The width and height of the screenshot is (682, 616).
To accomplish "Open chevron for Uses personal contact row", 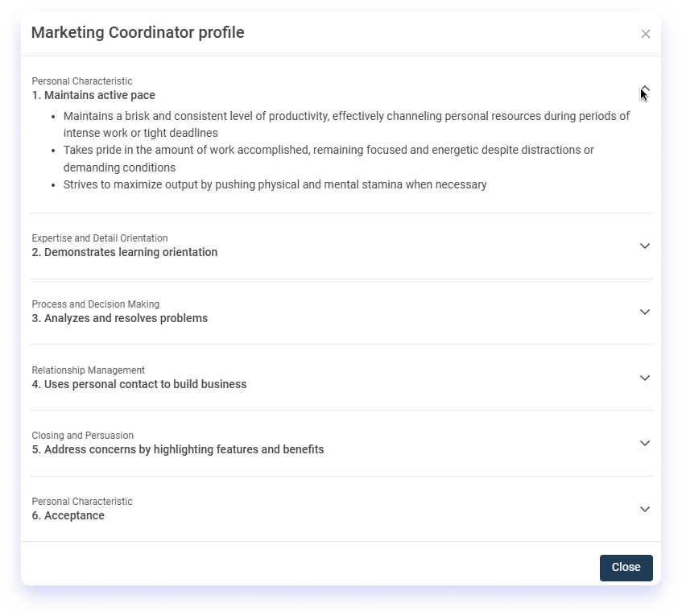I will coord(645,378).
